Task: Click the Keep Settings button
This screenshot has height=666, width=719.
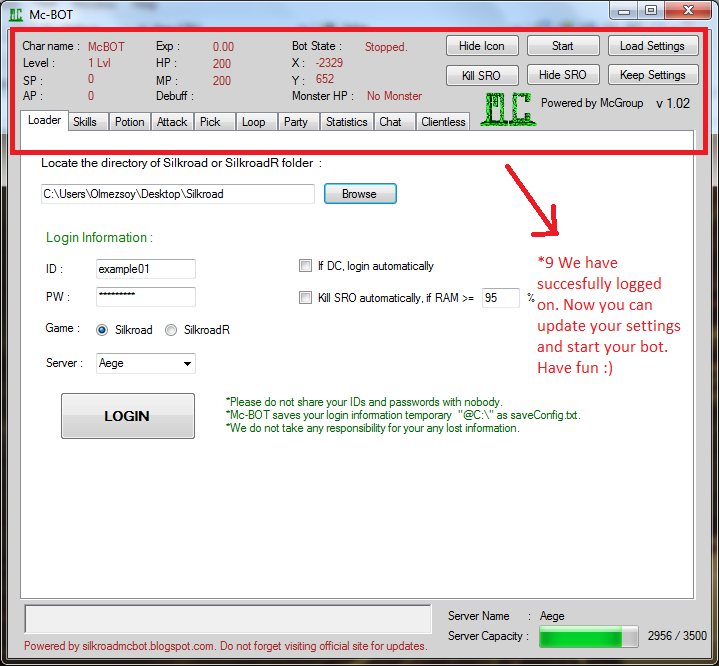Action: pyautogui.click(x=653, y=75)
